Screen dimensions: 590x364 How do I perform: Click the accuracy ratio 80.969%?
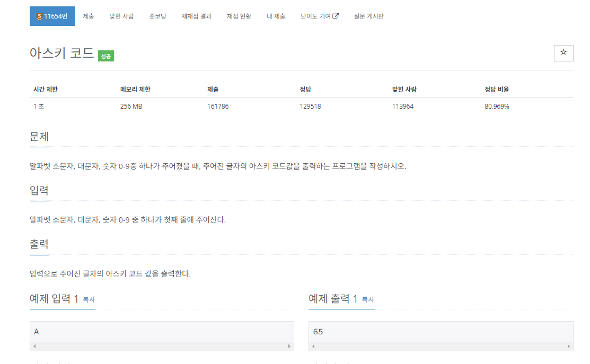click(497, 106)
